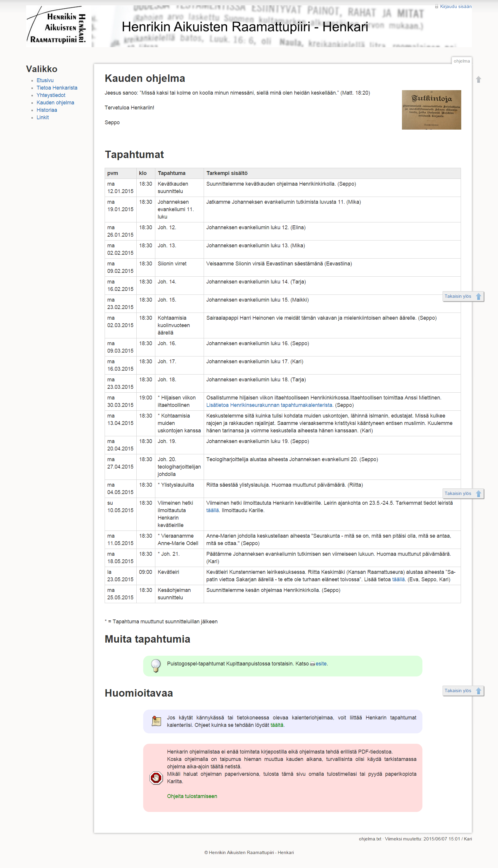
Task: Click the '19:00' time cell
Action: (146, 401)
